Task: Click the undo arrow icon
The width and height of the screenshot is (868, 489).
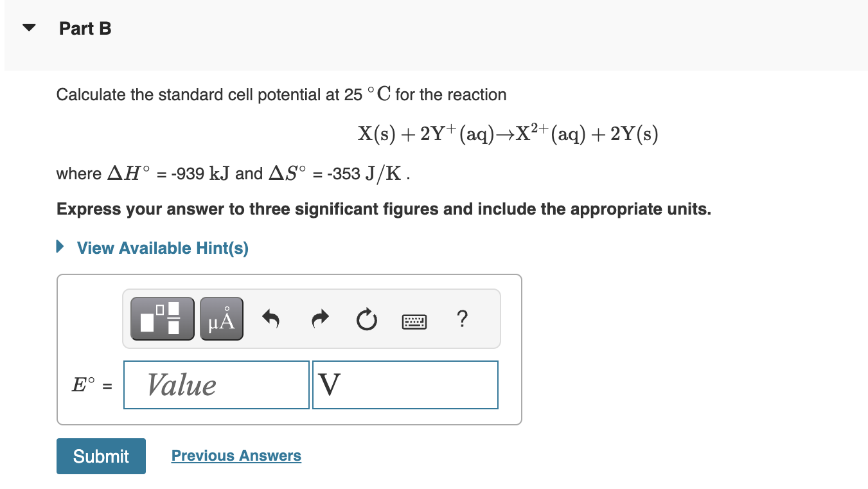Action: click(x=270, y=318)
